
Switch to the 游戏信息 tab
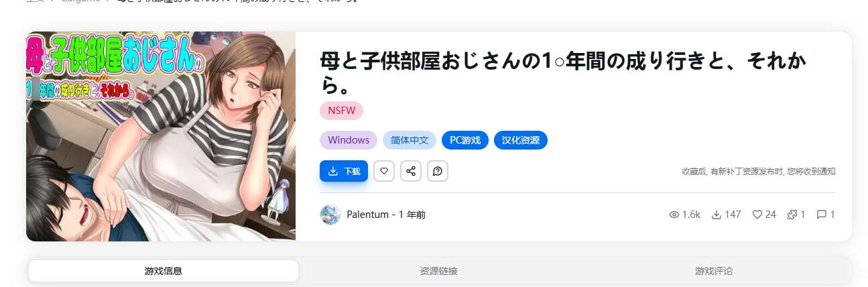click(164, 271)
